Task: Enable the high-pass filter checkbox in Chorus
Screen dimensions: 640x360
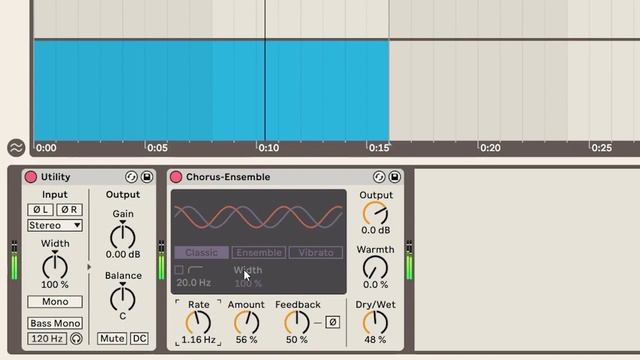Action: pyautogui.click(x=179, y=270)
